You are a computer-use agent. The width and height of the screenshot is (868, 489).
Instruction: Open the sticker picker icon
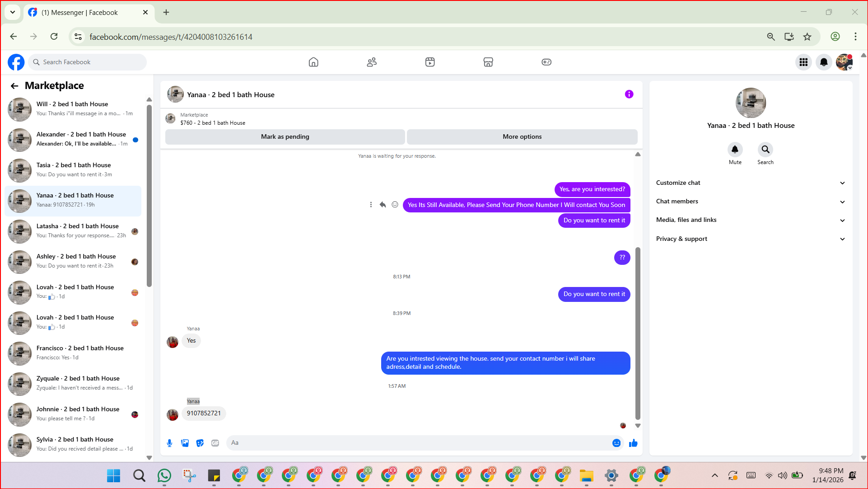200,443
